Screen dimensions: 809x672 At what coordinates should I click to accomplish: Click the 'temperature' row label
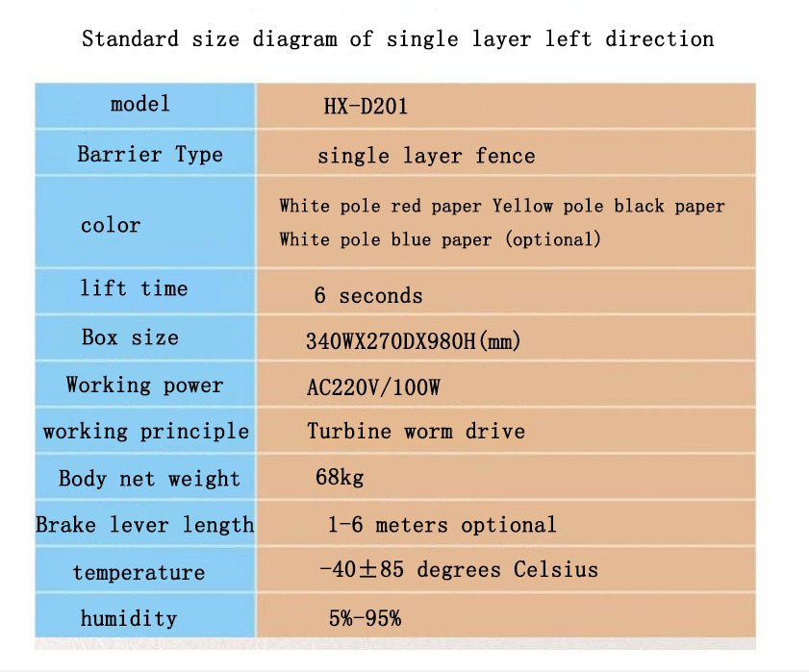tap(139, 572)
